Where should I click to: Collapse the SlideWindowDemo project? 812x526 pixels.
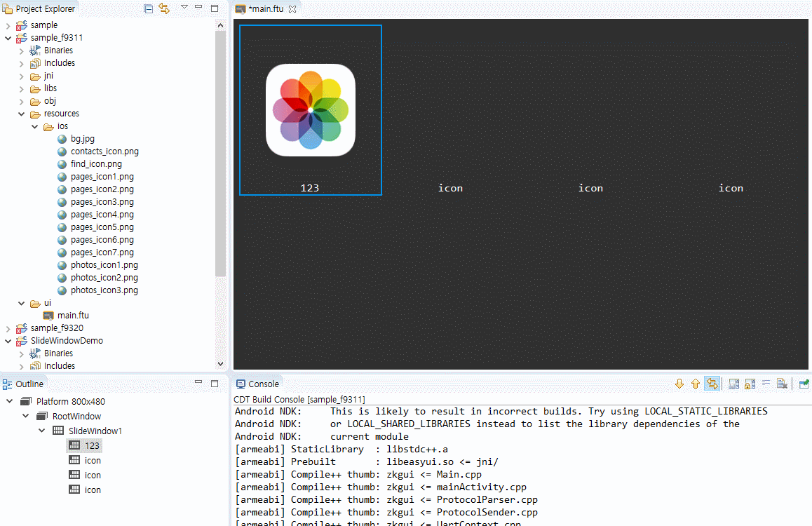click(8, 341)
